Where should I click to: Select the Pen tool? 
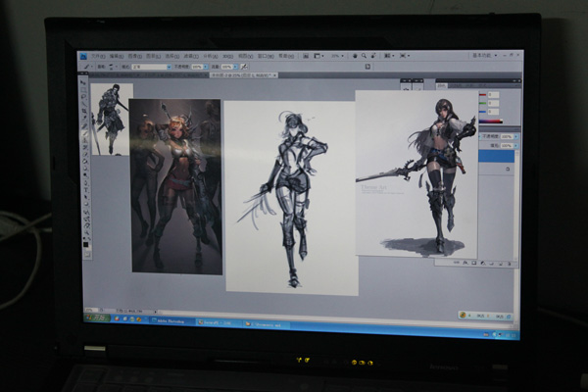coord(86,183)
